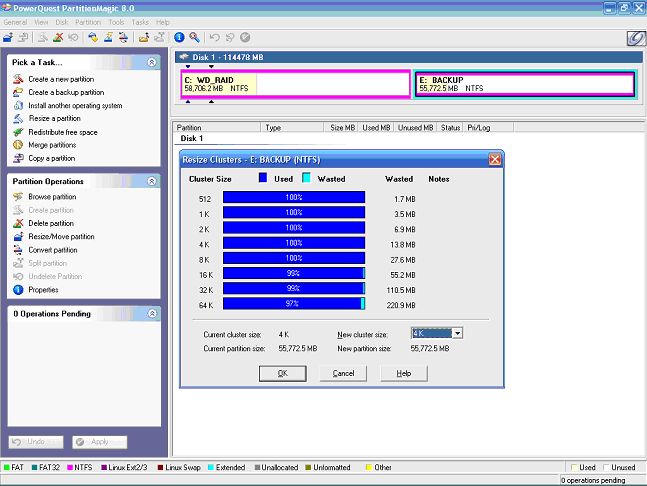
Task: Click the magnifying glass toolbar icon
Action: point(194,37)
